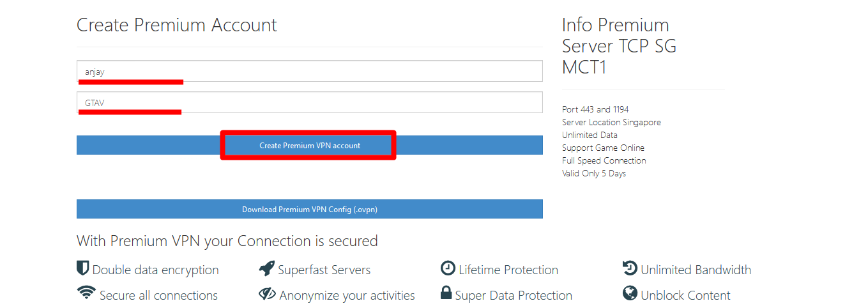Screen dimensions: 868x308
Task: Click the globe icon beside Unblock Content
Action: click(x=630, y=293)
